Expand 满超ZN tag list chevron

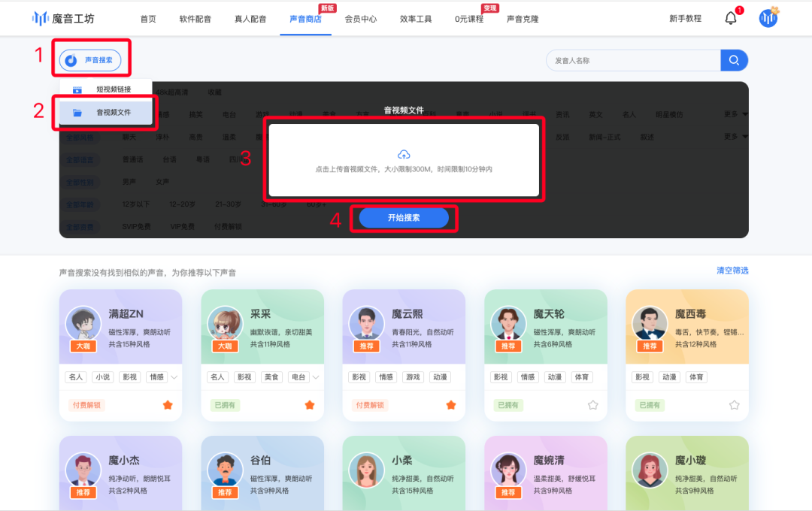pyautogui.click(x=174, y=377)
